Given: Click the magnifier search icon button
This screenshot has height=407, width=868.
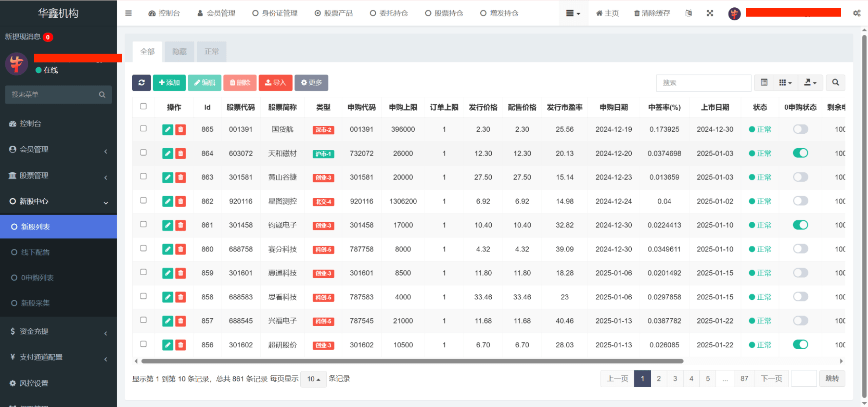Looking at the screenshot, I should pyautogui.click(x=835, y=82).
